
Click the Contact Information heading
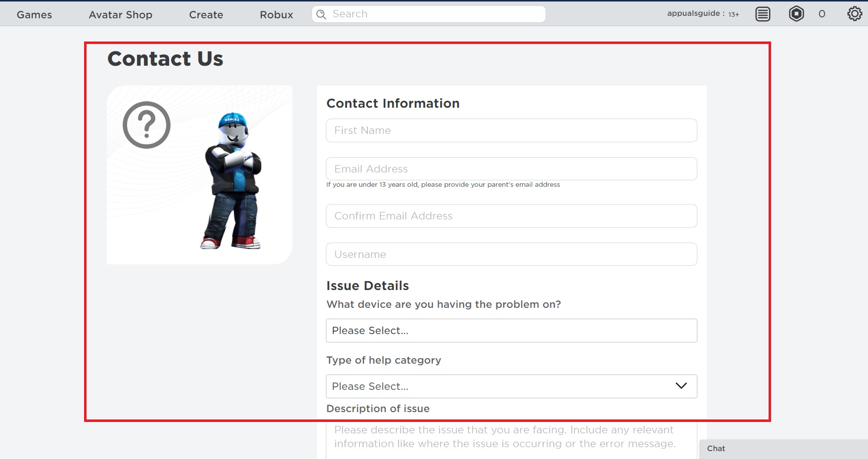point(393,103)
